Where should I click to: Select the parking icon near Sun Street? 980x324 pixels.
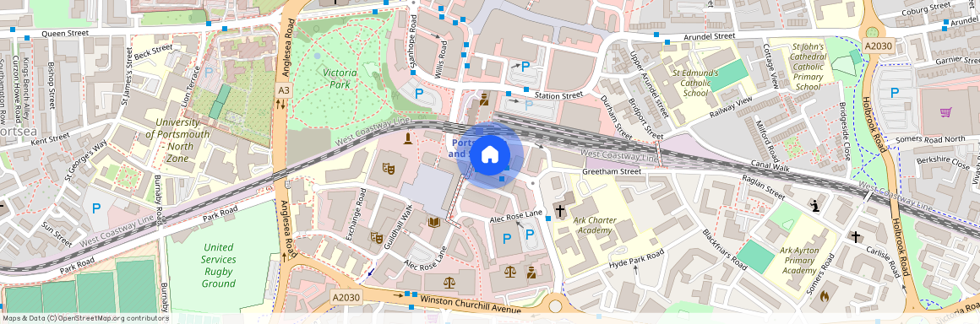[x=96, y=208]
